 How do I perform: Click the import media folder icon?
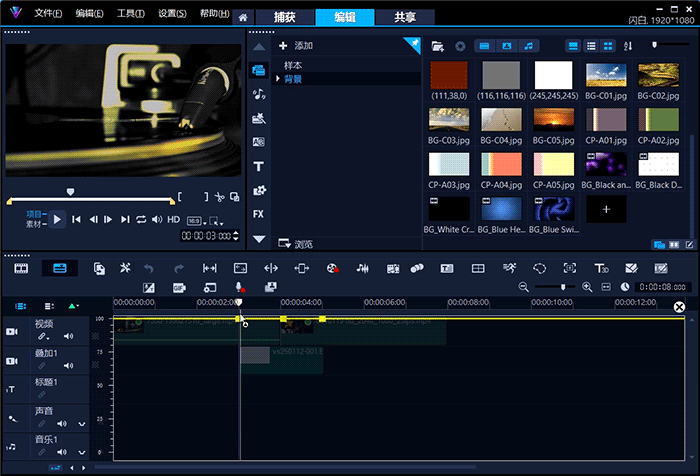(438, 46)
